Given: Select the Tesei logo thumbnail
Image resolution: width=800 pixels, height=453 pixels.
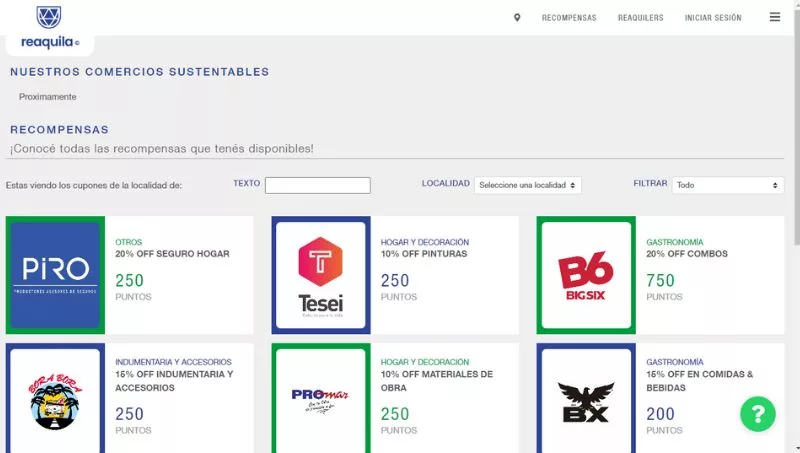Looking at the screenshot, I should point(321,275).
